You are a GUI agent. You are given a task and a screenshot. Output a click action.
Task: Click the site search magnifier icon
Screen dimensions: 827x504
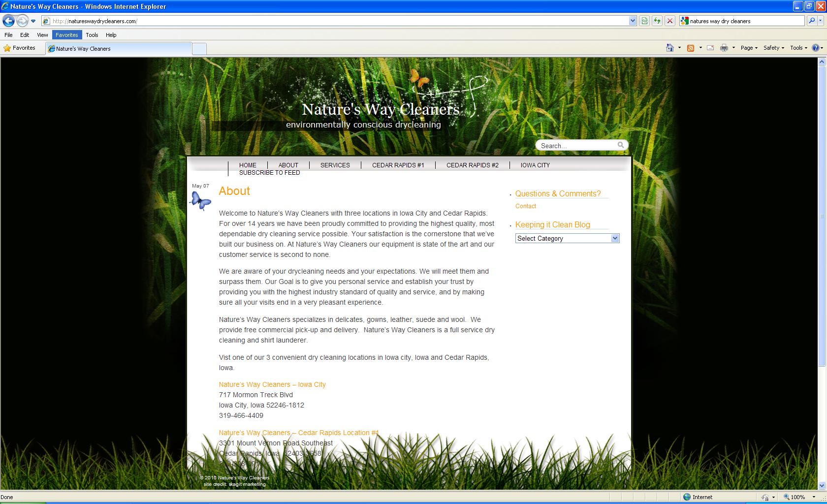point(621,145)
